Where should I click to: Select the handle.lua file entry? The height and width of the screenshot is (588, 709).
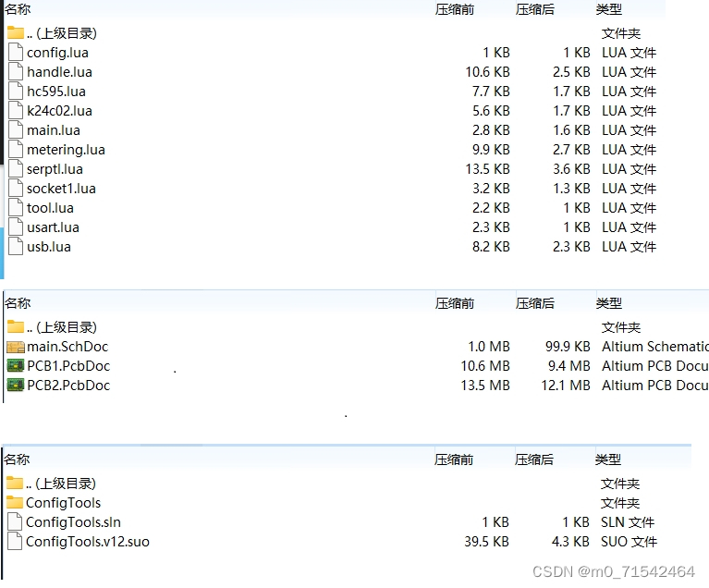(x=60, y=72)
